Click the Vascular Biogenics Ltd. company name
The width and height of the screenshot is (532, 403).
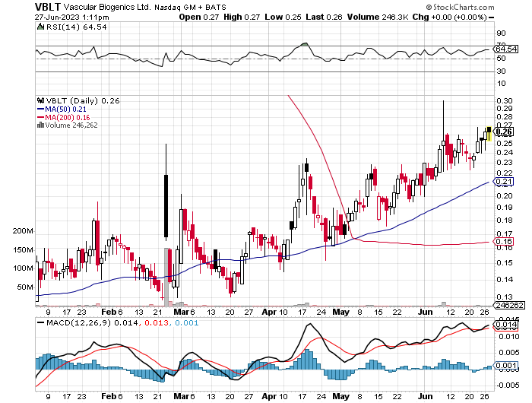[107, 7]
